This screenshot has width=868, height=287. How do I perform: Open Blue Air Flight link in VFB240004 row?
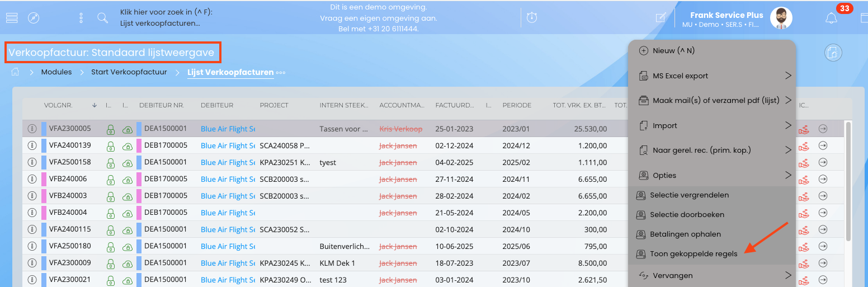[x=228, y=213]
